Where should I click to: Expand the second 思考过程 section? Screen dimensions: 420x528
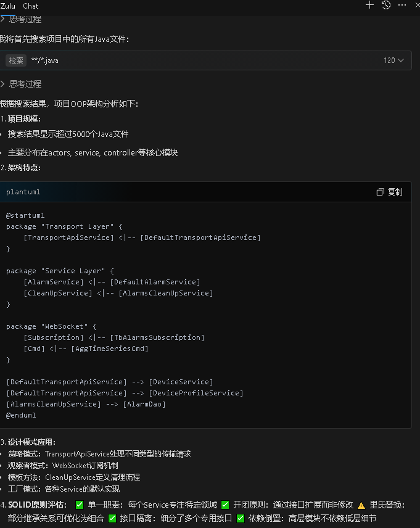[22, 84]
